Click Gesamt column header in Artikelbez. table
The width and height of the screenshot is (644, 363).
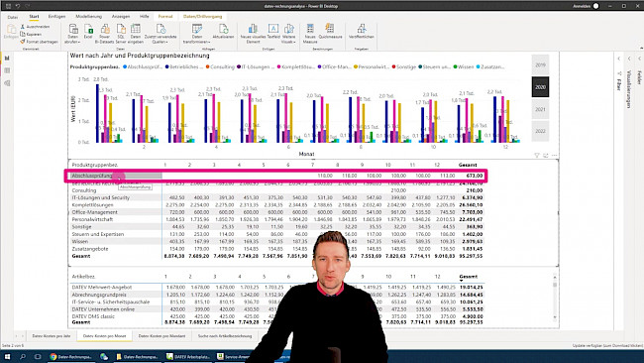click(469, 277)
